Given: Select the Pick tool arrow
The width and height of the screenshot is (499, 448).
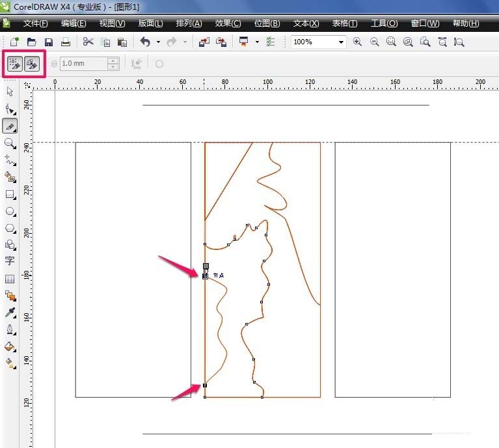Looking at the screenshot, I should coord(10,92).
